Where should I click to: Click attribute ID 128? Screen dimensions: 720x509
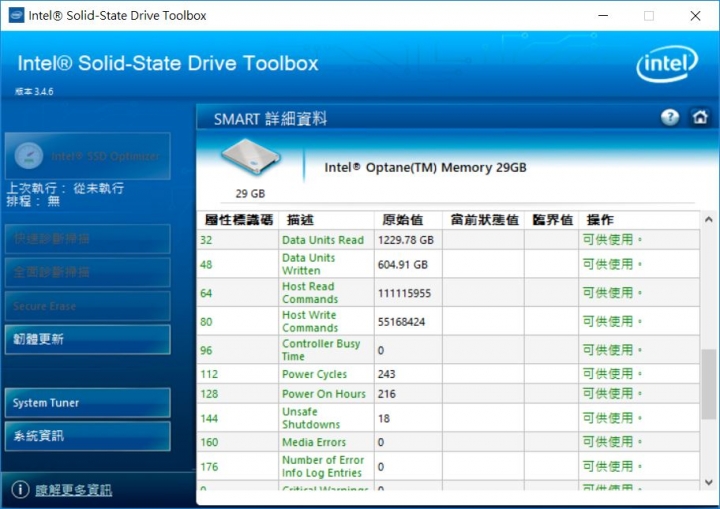click(x=209, y=394)
